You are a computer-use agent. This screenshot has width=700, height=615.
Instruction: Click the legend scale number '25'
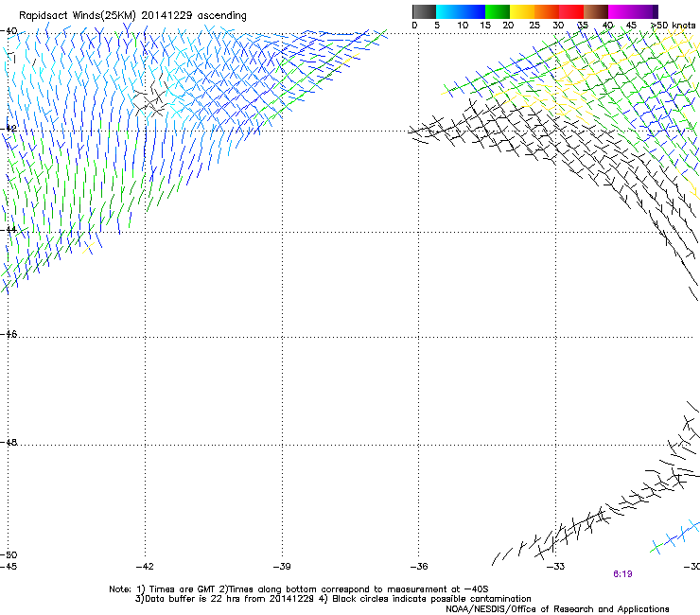click(x=534, y=26)
